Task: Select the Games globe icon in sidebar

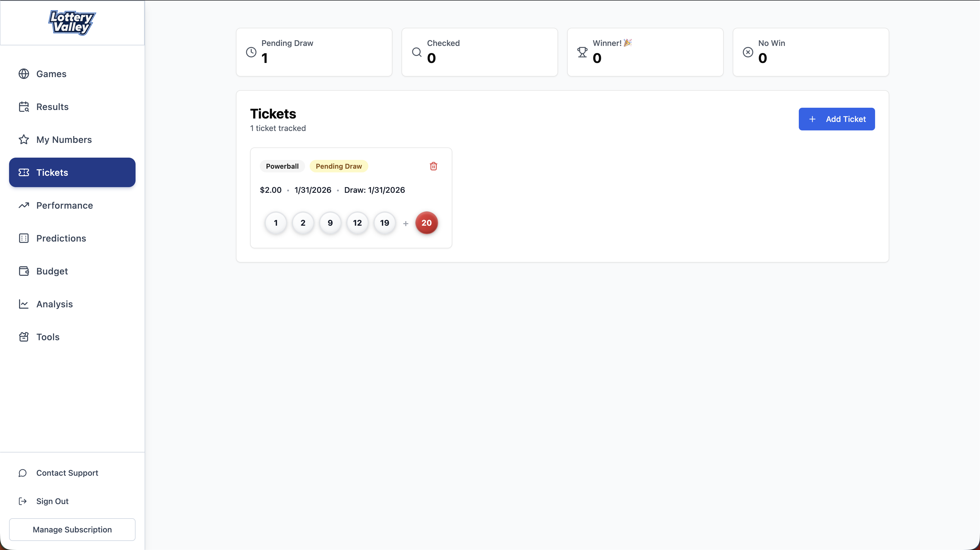Action: 24,74
